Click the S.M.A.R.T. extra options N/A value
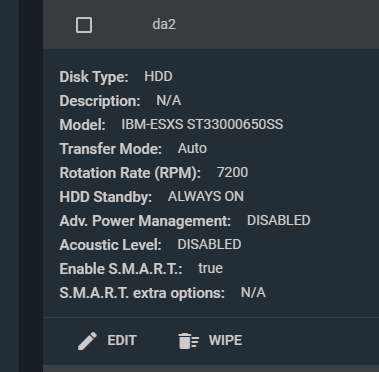The image size is (379, 372). click(x=253, y=293)
